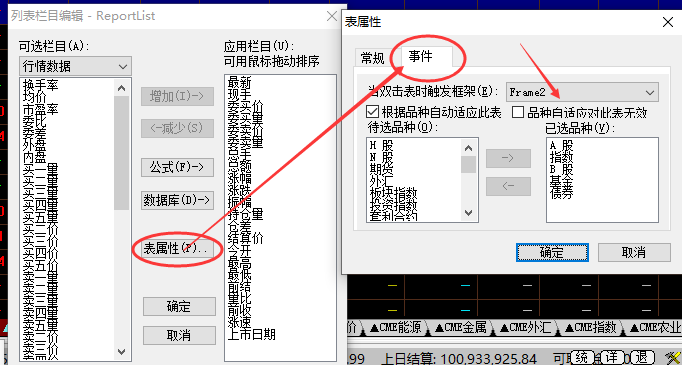Switch to the 常规 tab
682x365 pixels.
click(372, 58)
